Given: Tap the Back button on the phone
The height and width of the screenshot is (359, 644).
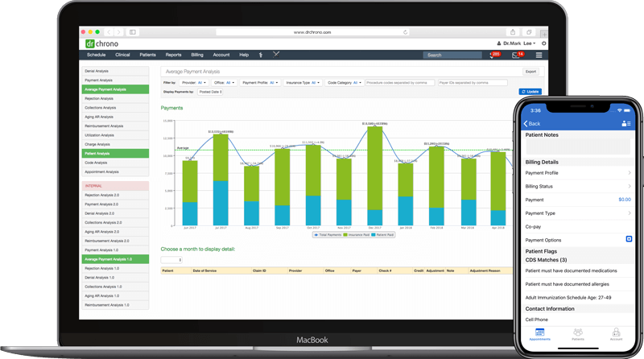Looking at the screenshot, I should (x=532, y=123).
